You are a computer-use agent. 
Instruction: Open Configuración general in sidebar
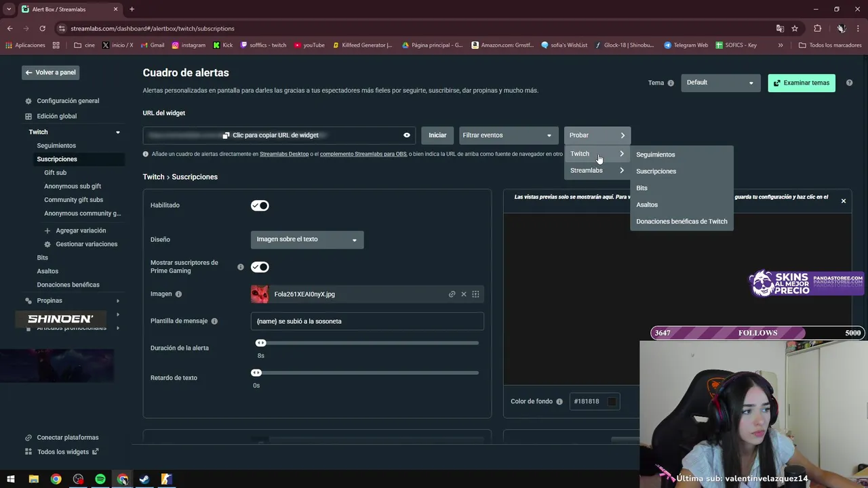click(68, 101)
